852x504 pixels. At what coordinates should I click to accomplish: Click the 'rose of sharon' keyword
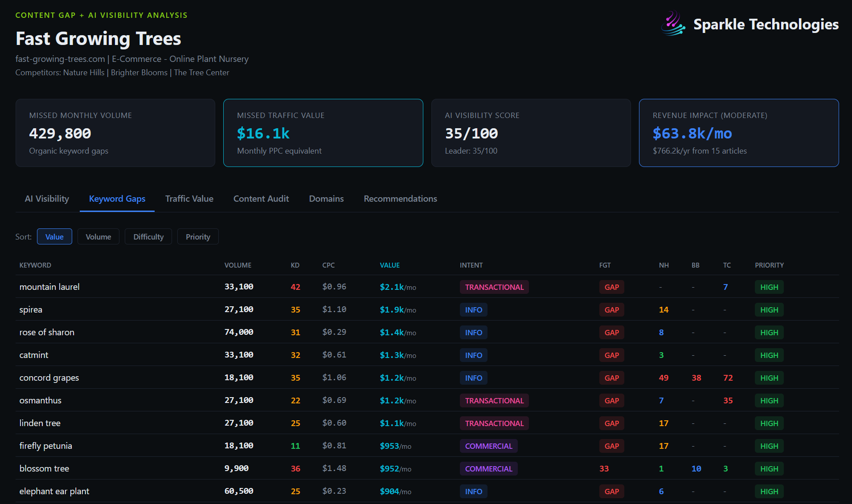click(x=47, y=332)
